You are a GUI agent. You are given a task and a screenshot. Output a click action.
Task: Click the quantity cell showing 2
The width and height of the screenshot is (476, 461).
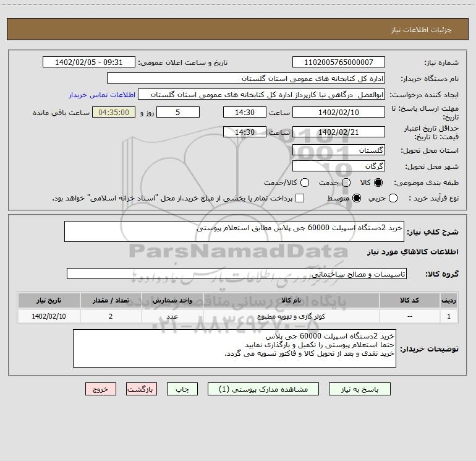coord(111,316)
